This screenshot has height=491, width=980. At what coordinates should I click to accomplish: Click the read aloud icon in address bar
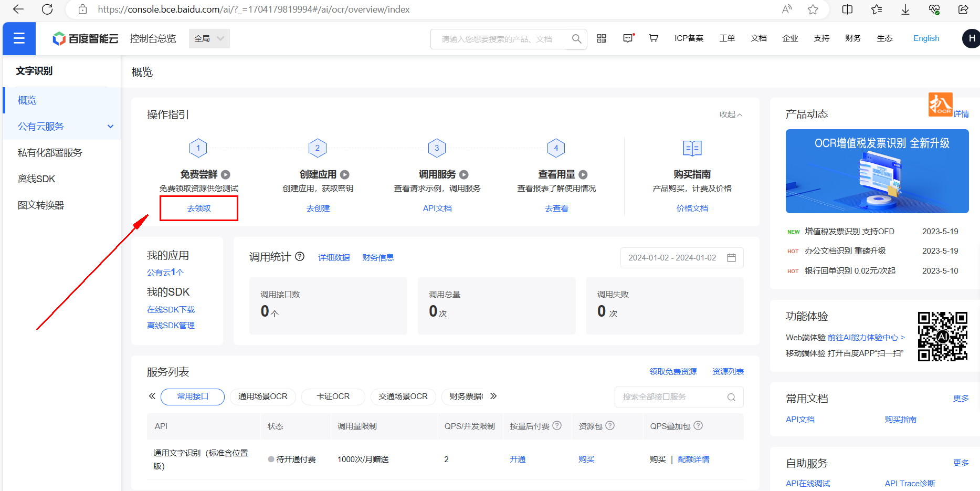point(787,9)
